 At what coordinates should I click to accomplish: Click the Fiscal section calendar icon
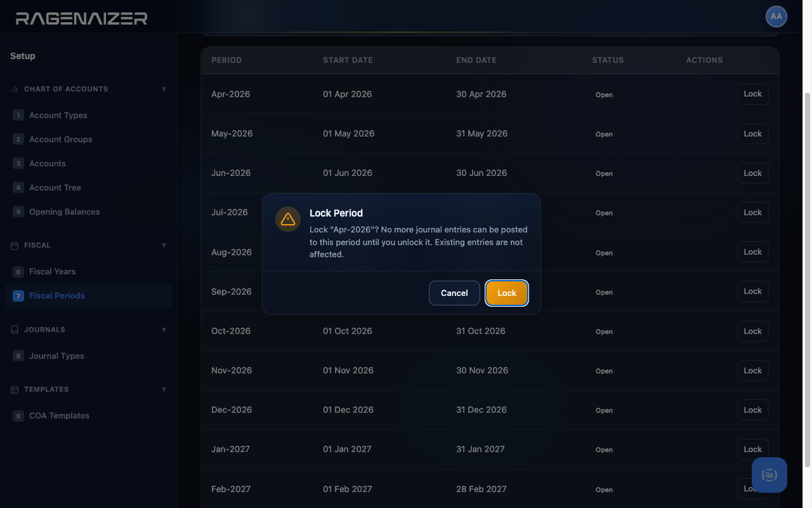tap(15, 245)
